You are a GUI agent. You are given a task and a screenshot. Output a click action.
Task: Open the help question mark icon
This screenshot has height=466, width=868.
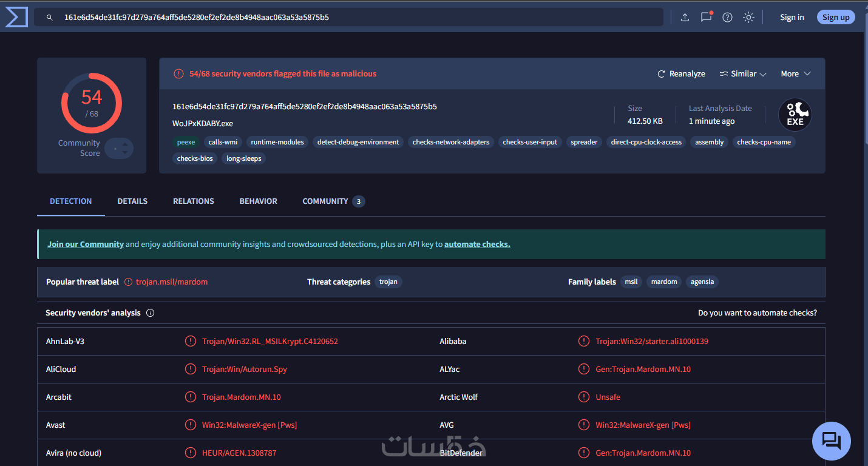[727, 18]
